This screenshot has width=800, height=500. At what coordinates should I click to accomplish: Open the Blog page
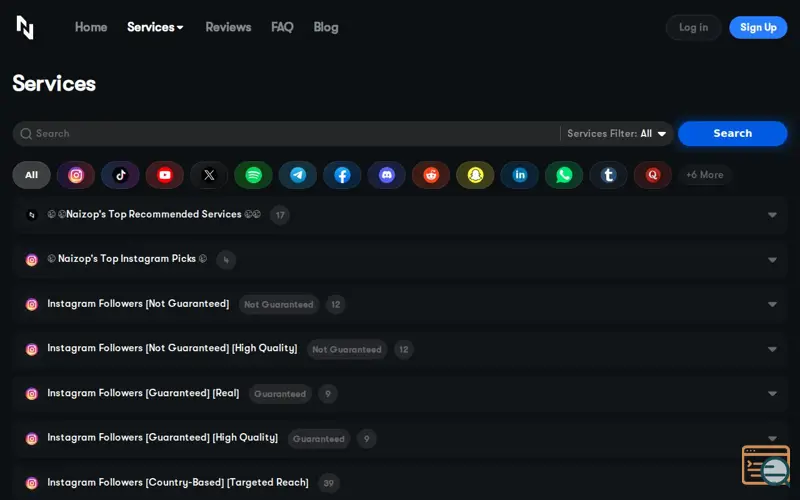(326, 27)
